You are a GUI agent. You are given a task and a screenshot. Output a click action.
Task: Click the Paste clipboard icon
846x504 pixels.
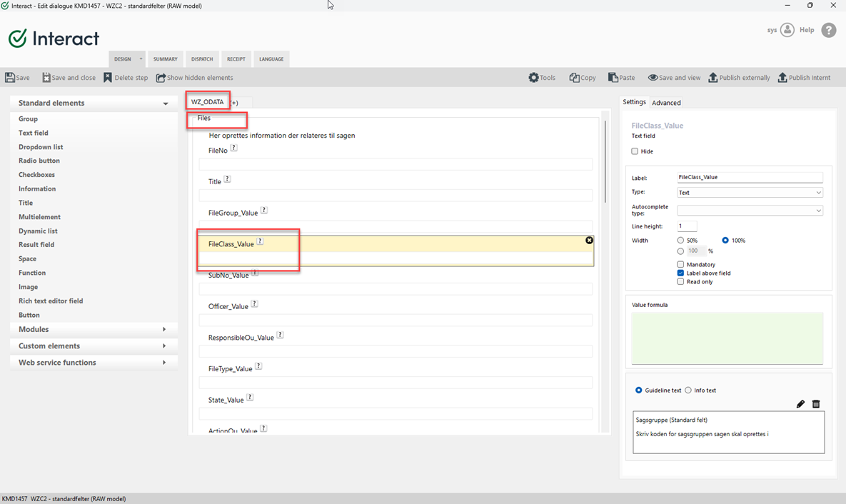pyautogui.click(x=613, y=78)
